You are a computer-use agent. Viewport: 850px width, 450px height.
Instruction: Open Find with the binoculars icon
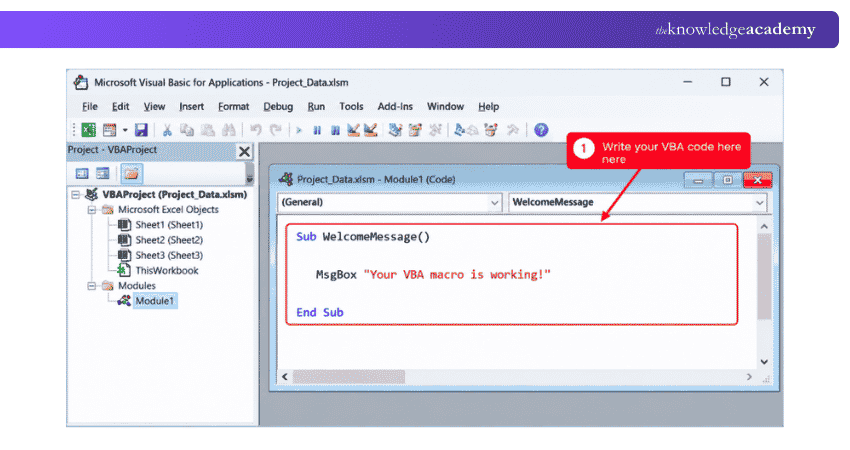pyautogui.click(x=228, y=130)
